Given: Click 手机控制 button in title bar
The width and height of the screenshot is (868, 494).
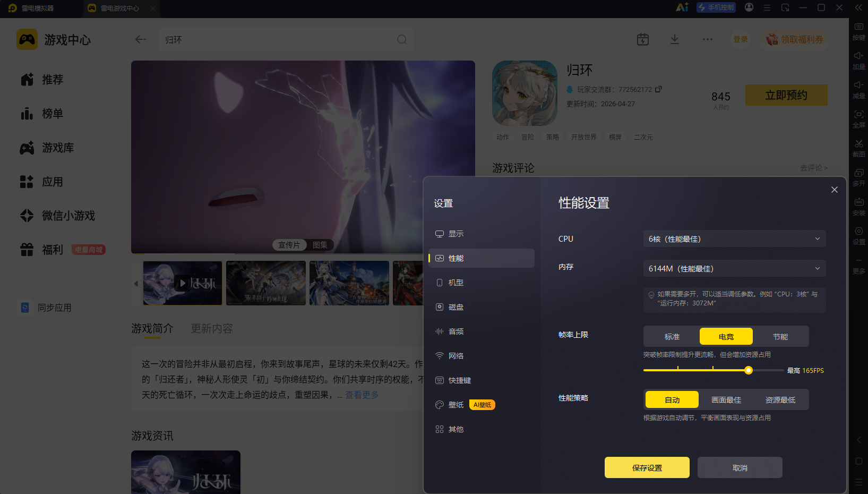Looking at the screenshot, I should pos(716,7).
